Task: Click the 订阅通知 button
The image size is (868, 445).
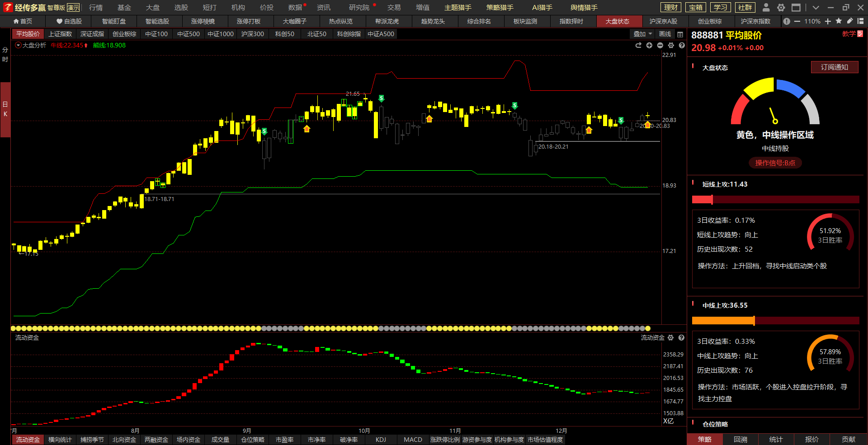Action: click(834, 67)
